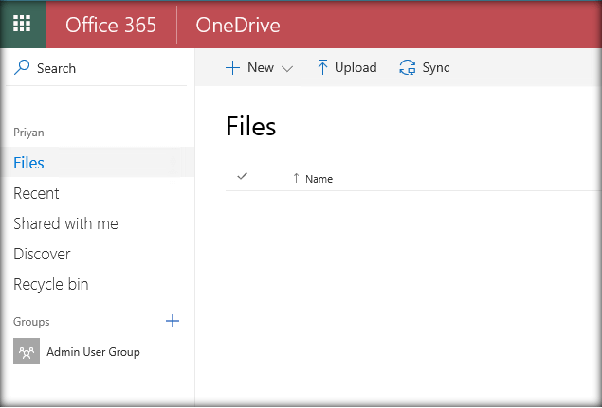602x408 pixels.
Task: Click the OneDrive header link
Action: point(238,25)
